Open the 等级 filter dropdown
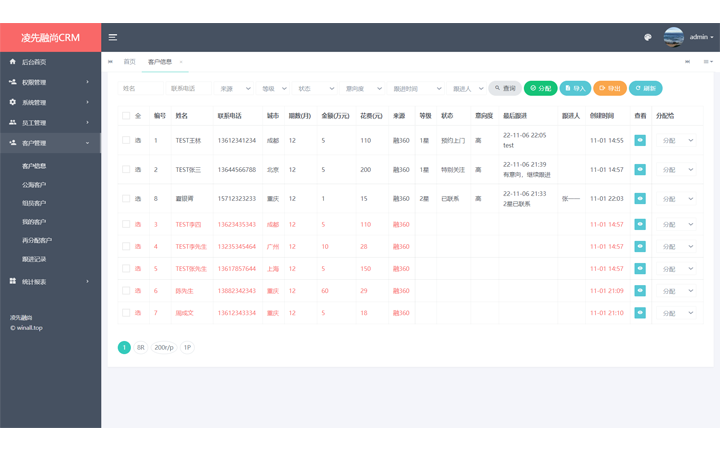The height and width of the screenshot is (450, 720). (x=273, y=88)
